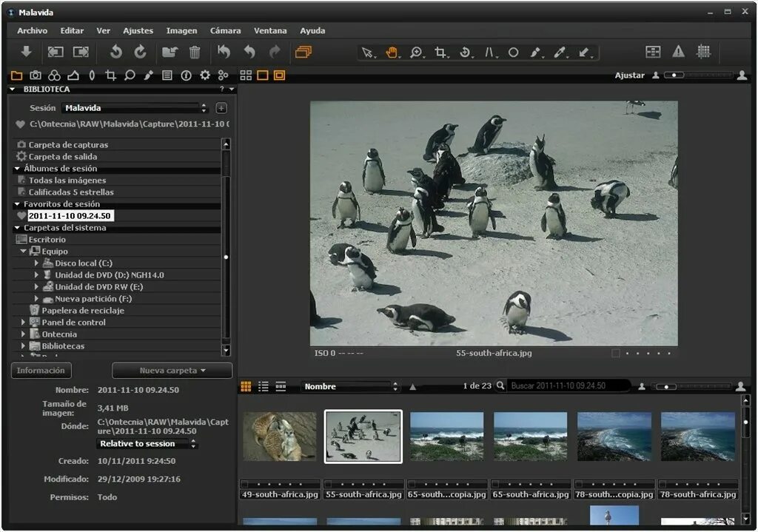Click the Nueva carpeta button
Viewport: 758px width, 532px height.
[172, 371]
